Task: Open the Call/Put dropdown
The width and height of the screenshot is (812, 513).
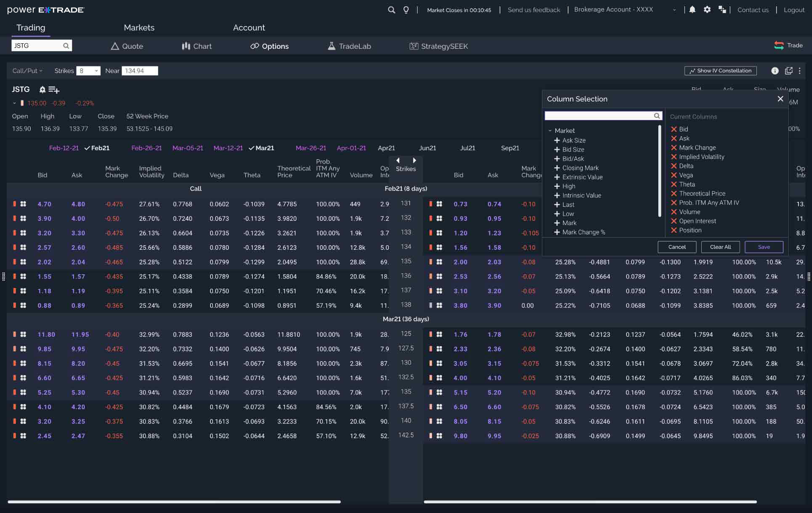Action: (x=27, y=71)
